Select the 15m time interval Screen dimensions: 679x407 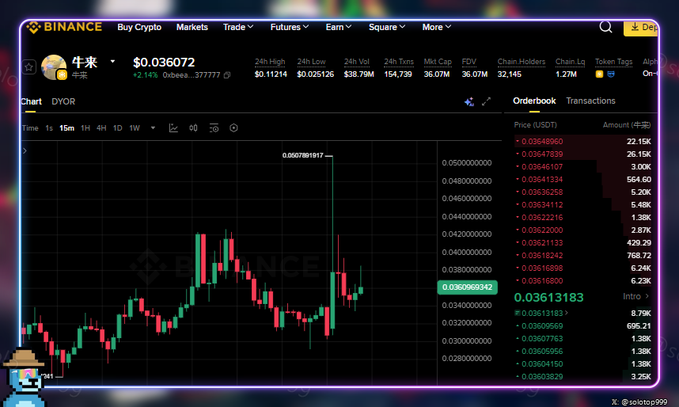click(67, 128)
